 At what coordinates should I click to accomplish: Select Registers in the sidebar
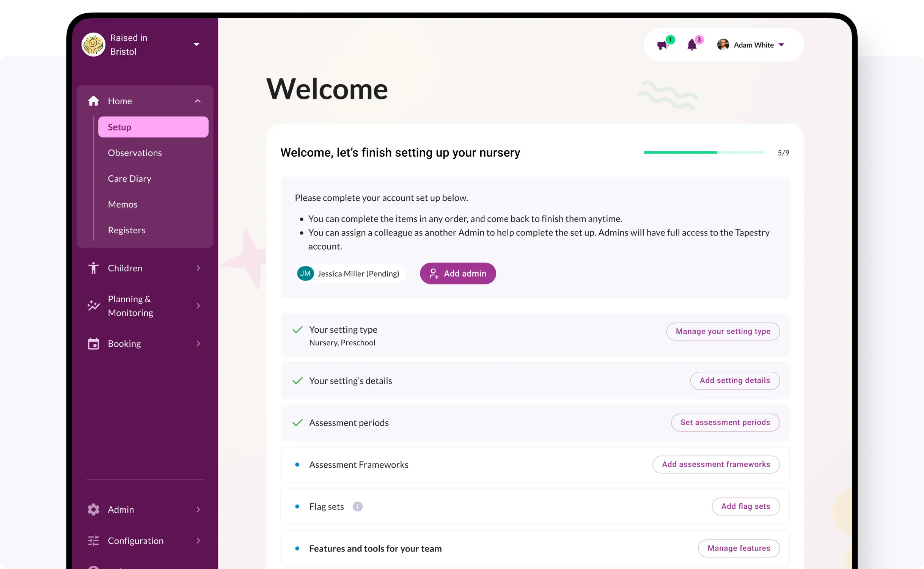(127, 230)
